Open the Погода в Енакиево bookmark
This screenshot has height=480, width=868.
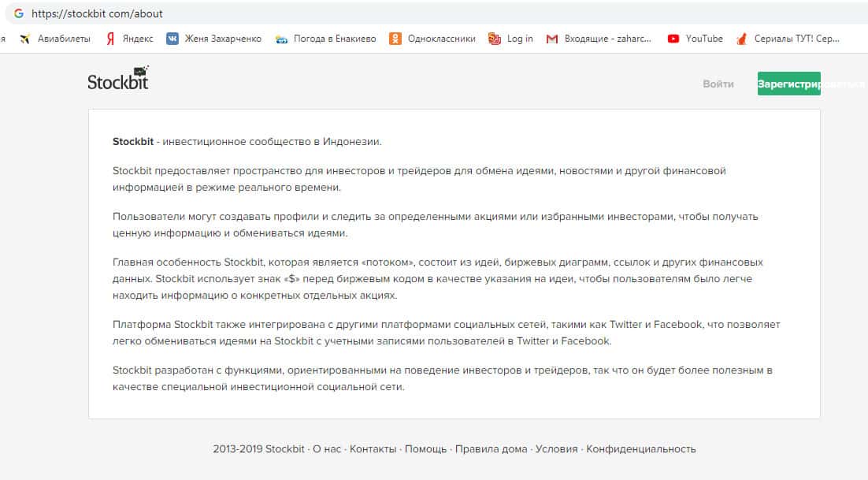pos(325,39)
